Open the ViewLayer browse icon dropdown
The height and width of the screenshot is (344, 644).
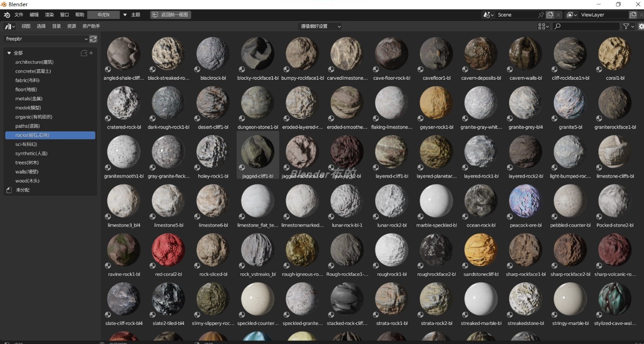click(572, 15)
